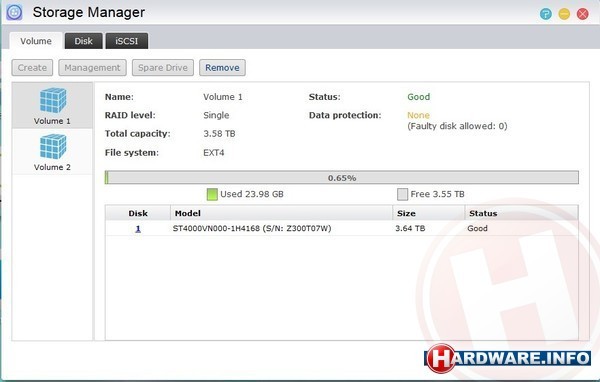600x382 pixels.
Task: Select the Volume 2 cube icon
Action: tap(53, 147)
